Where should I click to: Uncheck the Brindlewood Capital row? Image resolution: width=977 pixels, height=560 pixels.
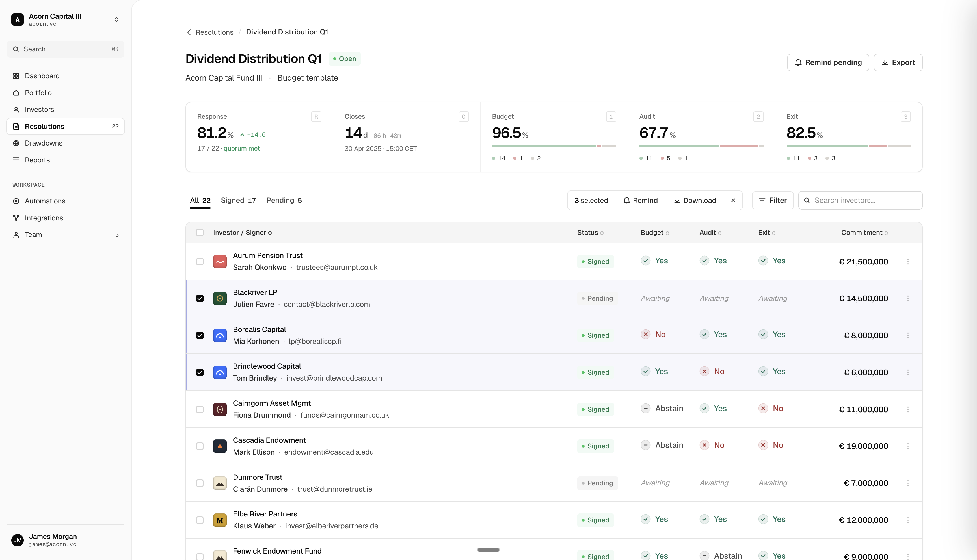(200, 372)
